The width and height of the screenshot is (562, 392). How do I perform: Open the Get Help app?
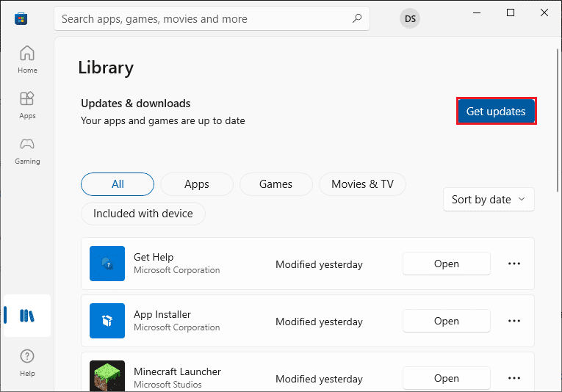click(446, 264)
